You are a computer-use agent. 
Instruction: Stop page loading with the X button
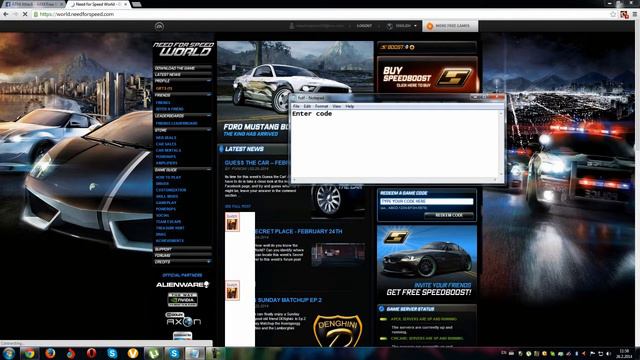[25, 14]
